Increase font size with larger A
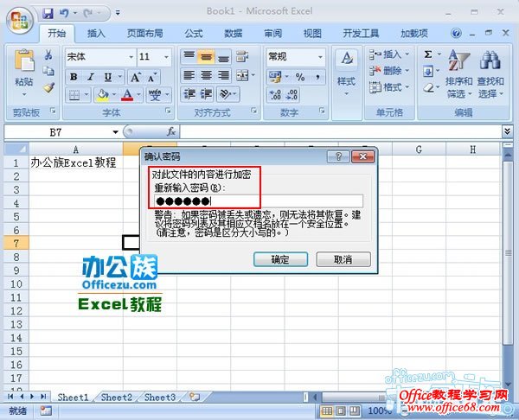The width and height of the screenshot is (519, 420). point(136,77)
